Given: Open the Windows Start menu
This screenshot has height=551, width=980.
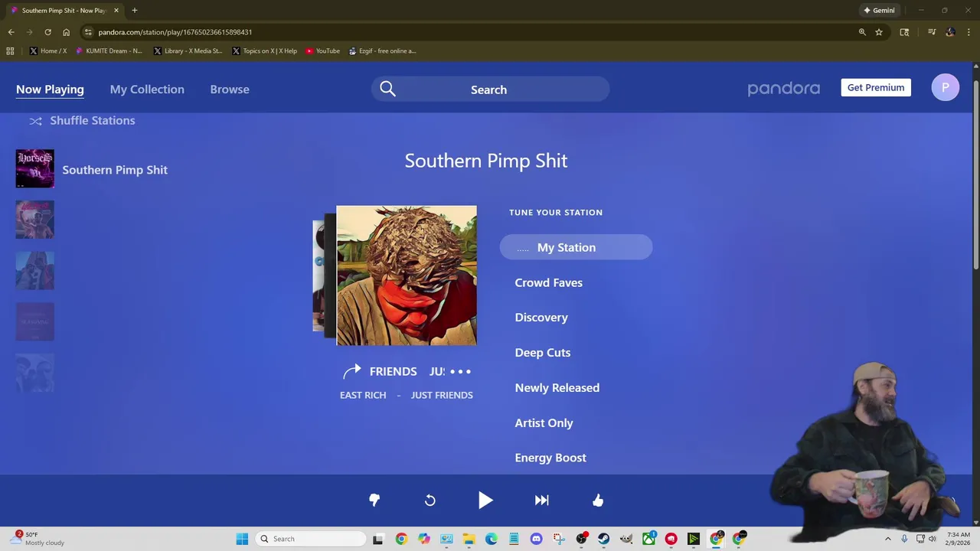Looking at the screenshot, I should click(242, 539).
